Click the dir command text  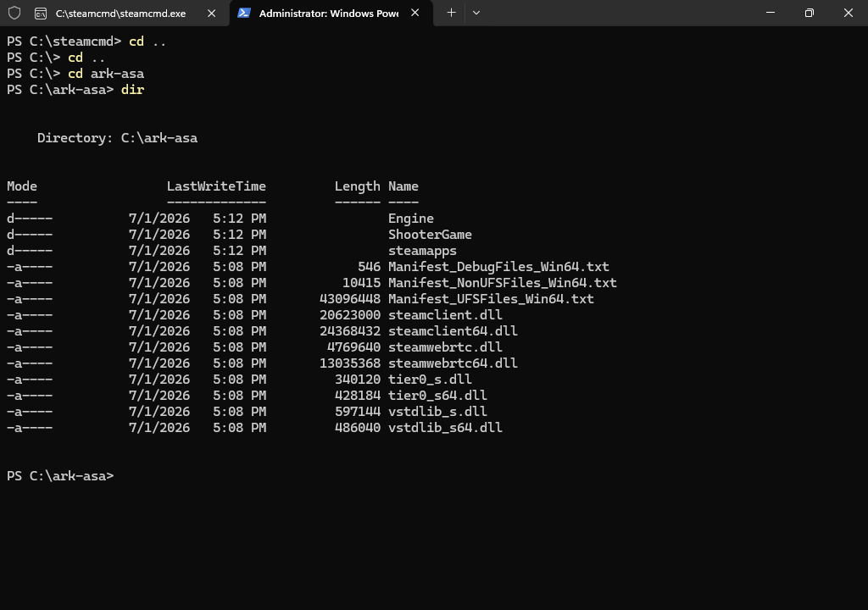point(133,90)
